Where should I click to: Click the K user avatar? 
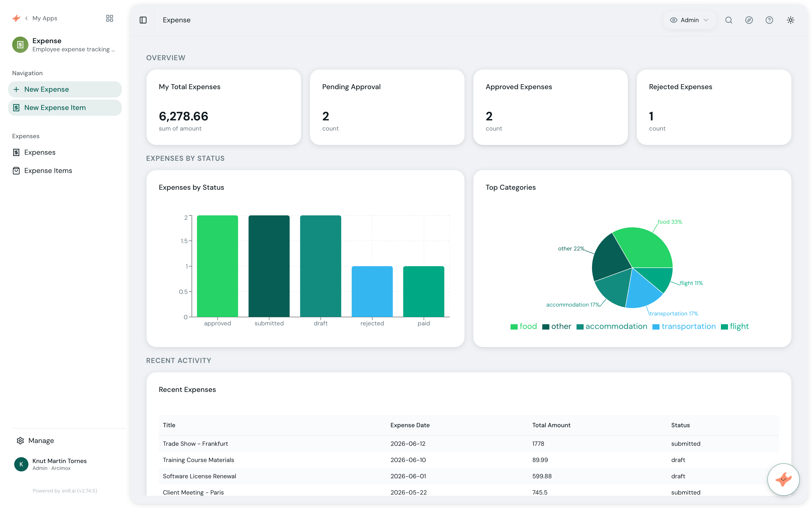click(21, 464)
